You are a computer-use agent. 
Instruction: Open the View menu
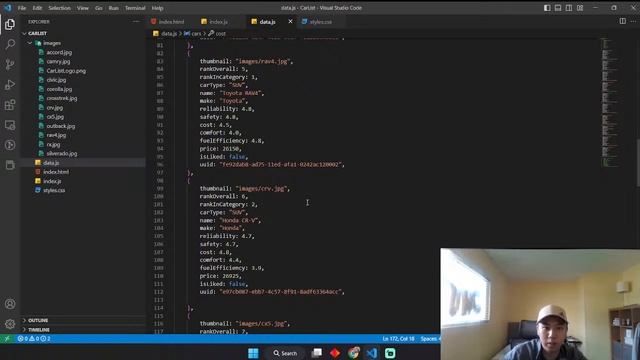(x=82, y=8)
